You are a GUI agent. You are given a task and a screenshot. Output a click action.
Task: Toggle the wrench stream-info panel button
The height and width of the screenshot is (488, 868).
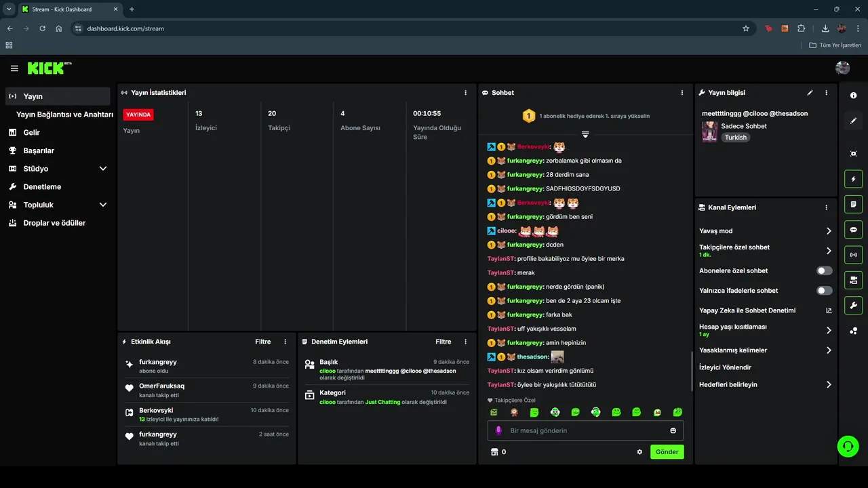(x=853, y=305)
